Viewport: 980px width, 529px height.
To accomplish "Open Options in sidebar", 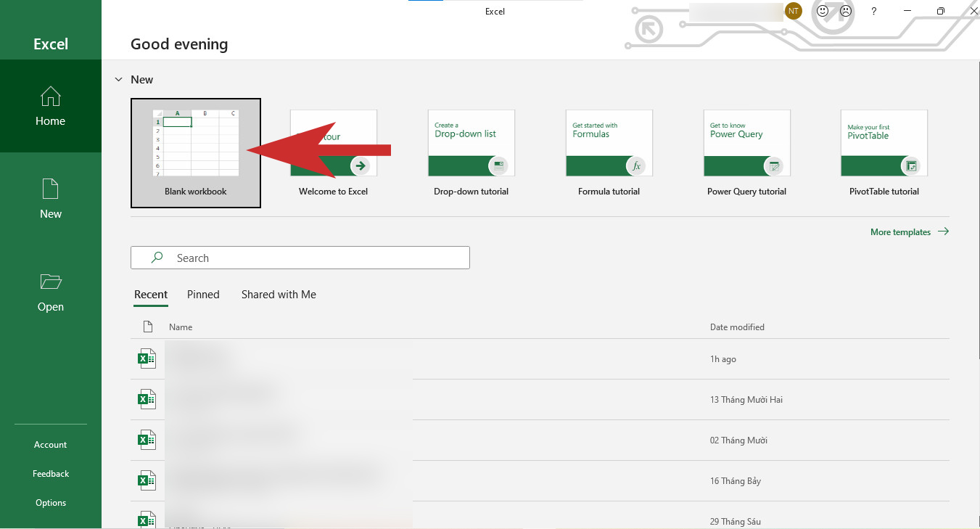I will (x=51, y=503).
